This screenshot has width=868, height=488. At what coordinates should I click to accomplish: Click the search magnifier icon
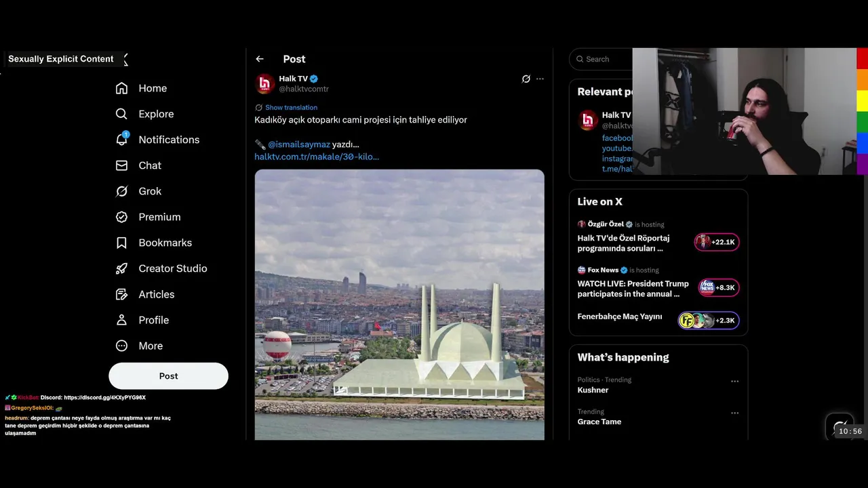point(580,59)
